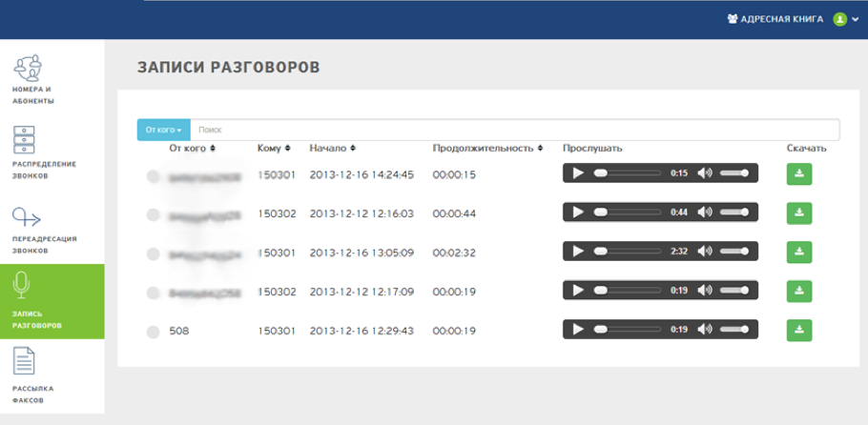The image size is (868, 425).
Task: Click the seek bar of 2:32 recording
Action: point(628,252)
